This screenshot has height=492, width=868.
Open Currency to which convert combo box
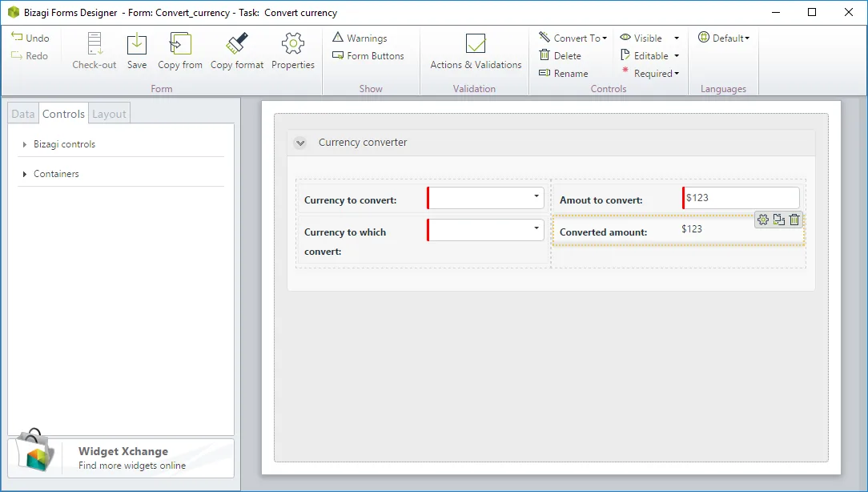[485, 230]
